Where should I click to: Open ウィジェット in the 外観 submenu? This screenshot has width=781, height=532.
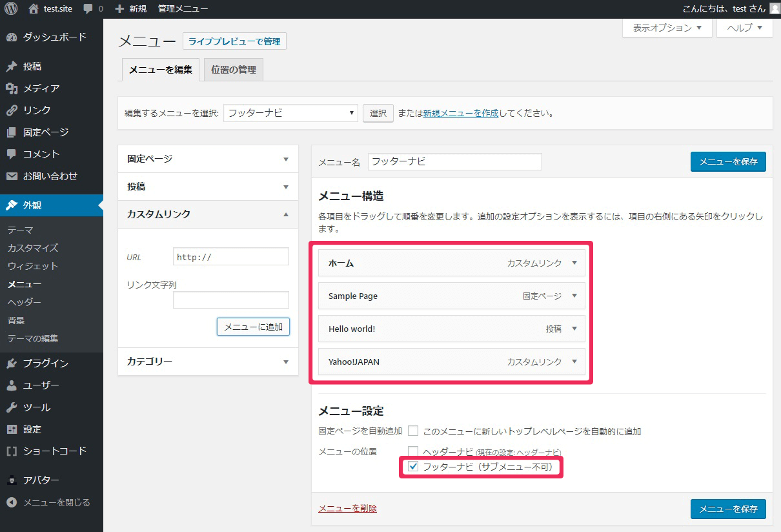point(33,266)
